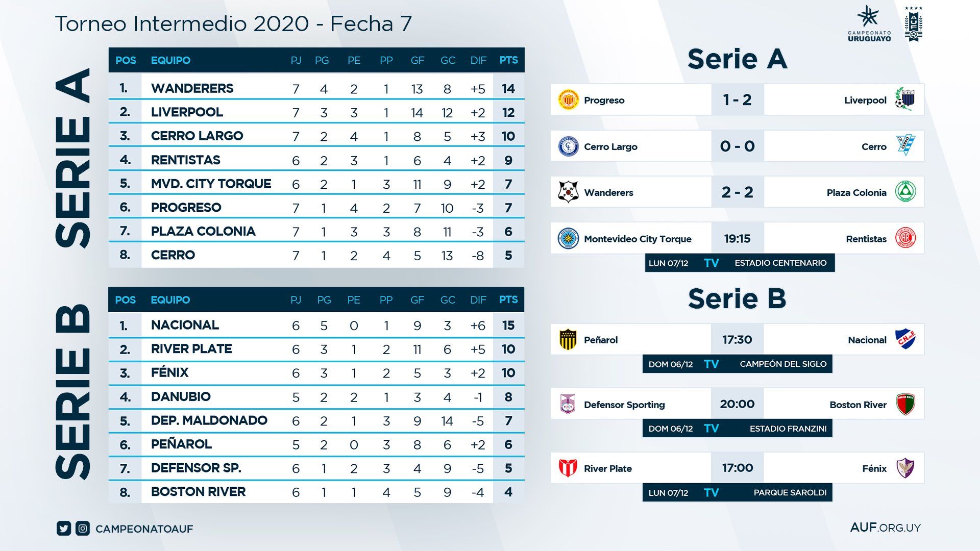Click the Boston River club crest
The image size is (980, 551).
coord(905,404)
